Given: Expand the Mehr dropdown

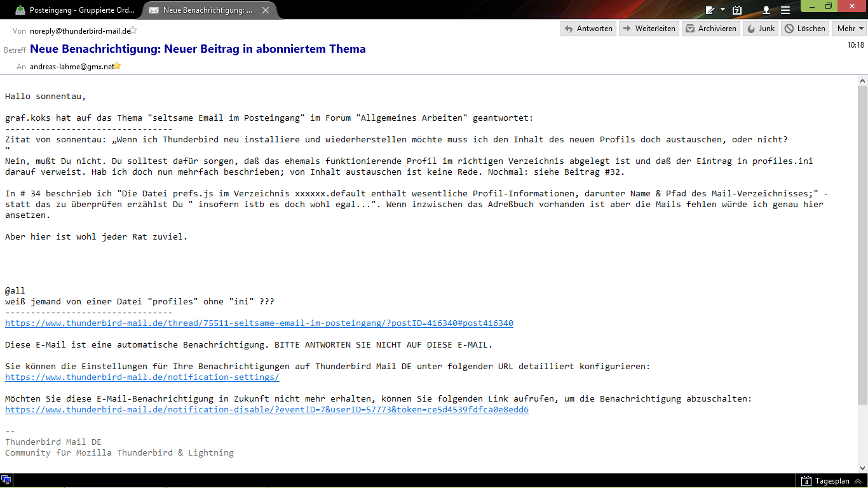Looking at the screenshot, I should pyautogui.click(x=850, y=29).
